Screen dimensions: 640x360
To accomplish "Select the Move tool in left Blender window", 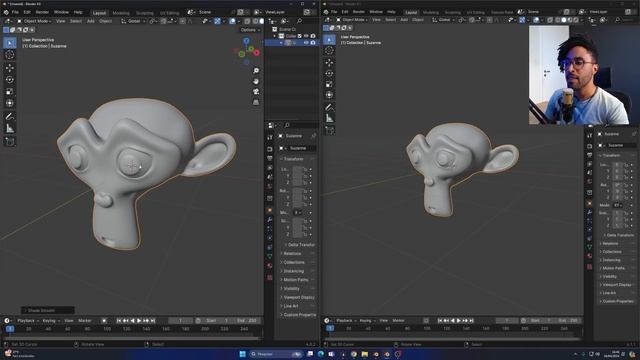I will (x=10, y=67).
